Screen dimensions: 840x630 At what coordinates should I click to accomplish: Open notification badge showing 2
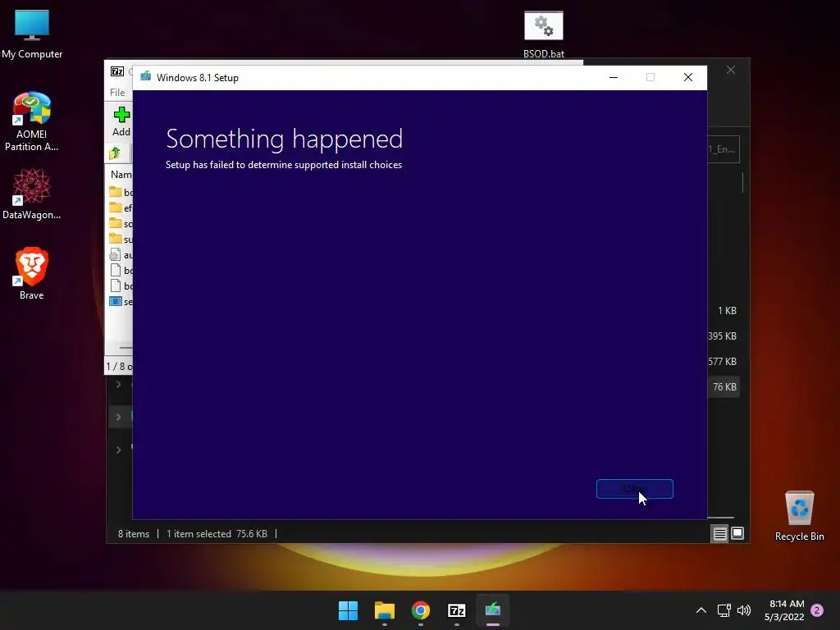(x=817, y=610)
